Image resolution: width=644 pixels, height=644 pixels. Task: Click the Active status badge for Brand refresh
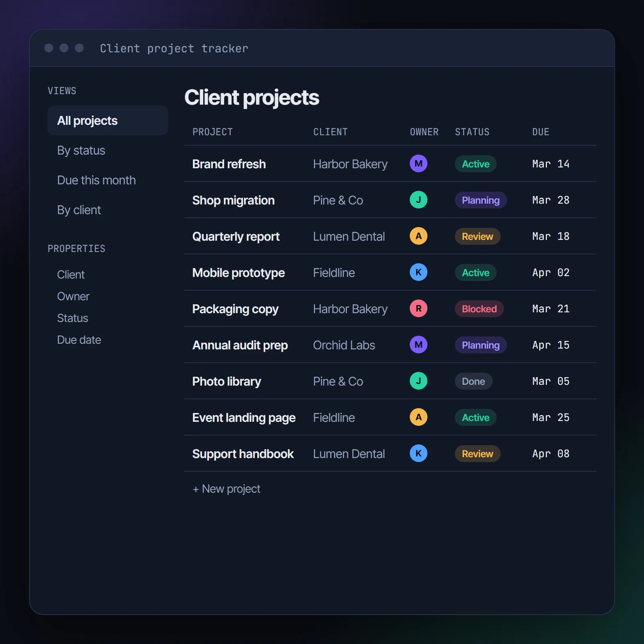point(476,164)
